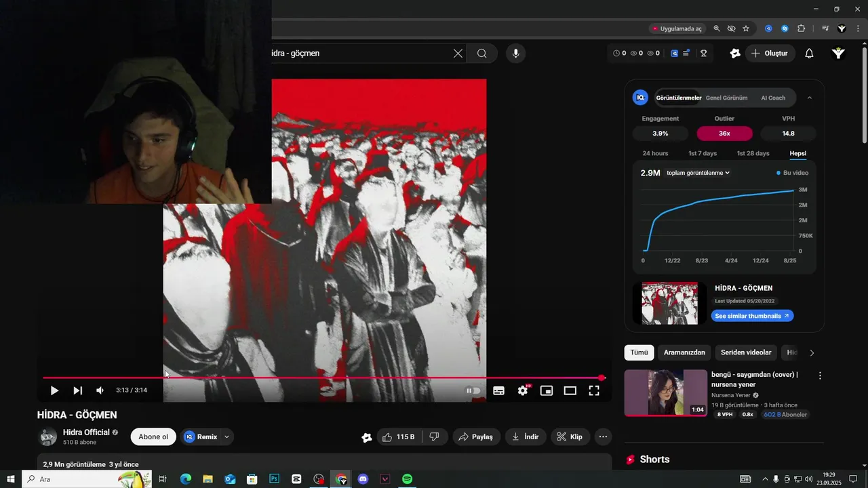Start voice search with the microphone
868x488 pixels.
(516, 54)
